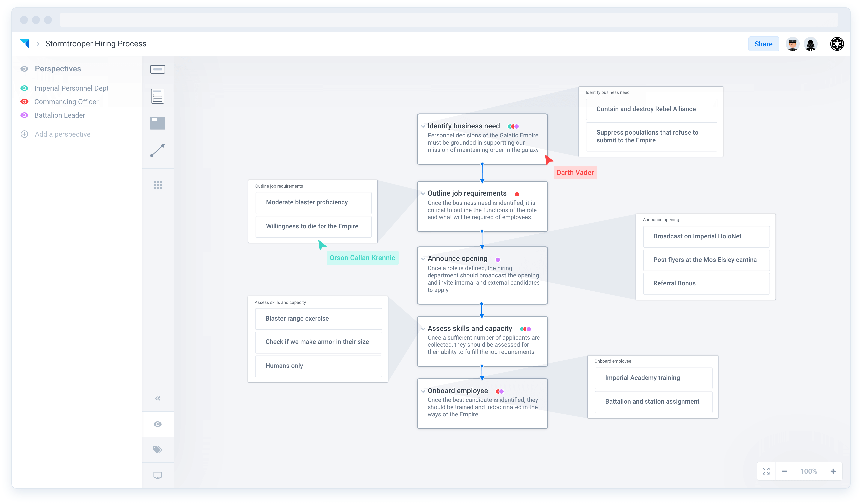Collapse the sidebar with double chevron
The height and width of the screenshot is (504, 862).
tap(157, 398)
